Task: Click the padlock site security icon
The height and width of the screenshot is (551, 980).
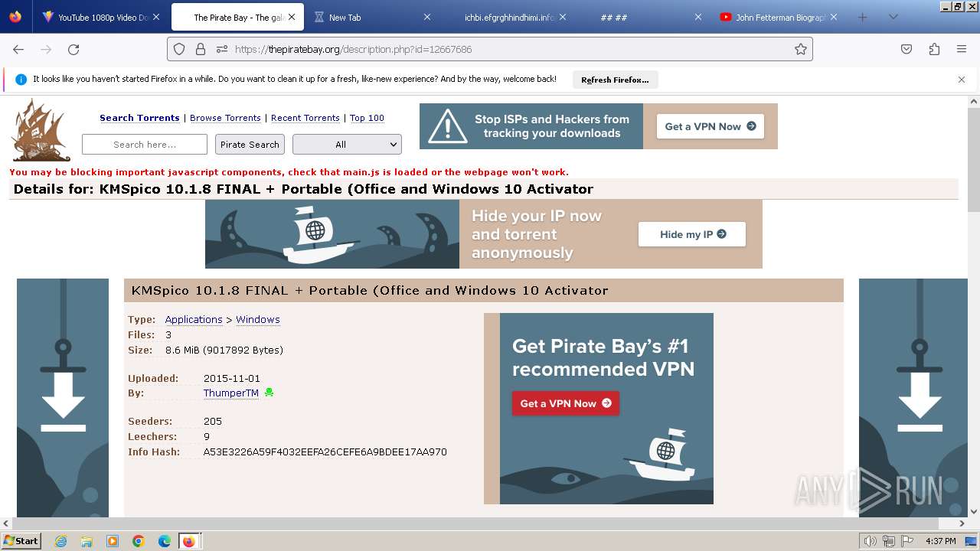Action: (201, 49)
